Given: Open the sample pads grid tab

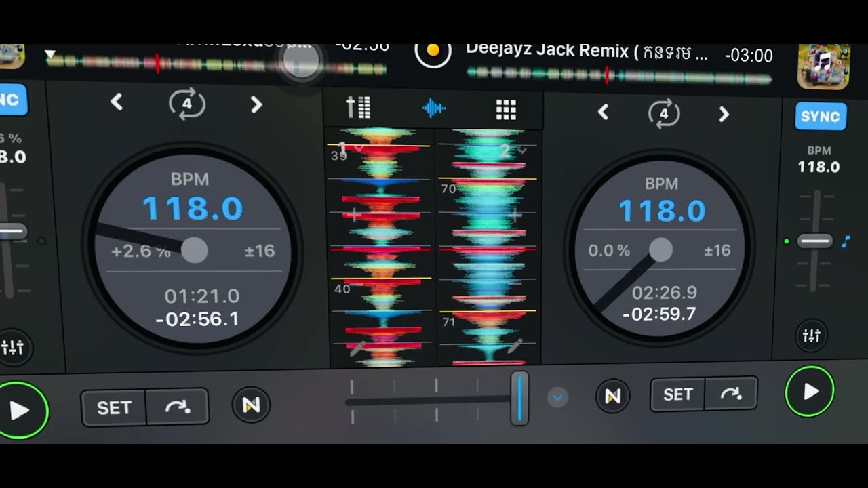Looking at the screenshot, I should (x=506, y=109).
